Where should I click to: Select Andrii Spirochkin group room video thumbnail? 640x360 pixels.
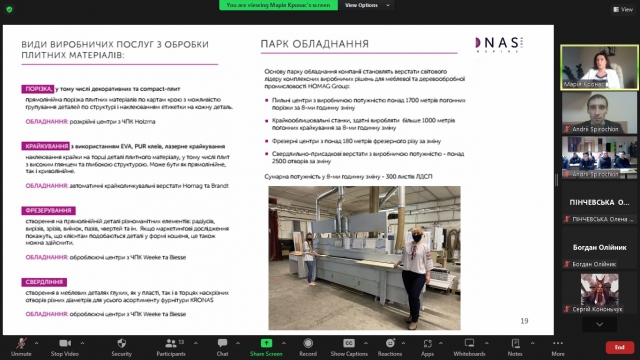click(x=599, y=157)
